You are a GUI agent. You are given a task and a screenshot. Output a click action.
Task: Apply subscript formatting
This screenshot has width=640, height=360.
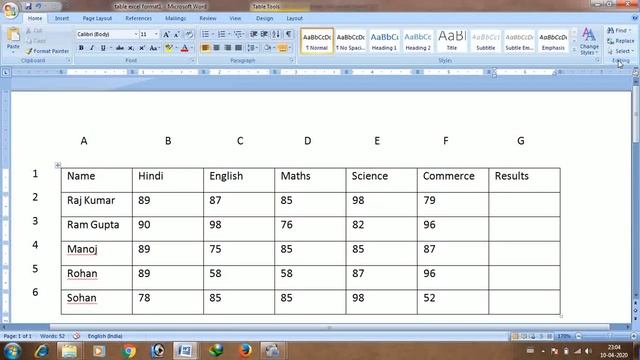131,48
